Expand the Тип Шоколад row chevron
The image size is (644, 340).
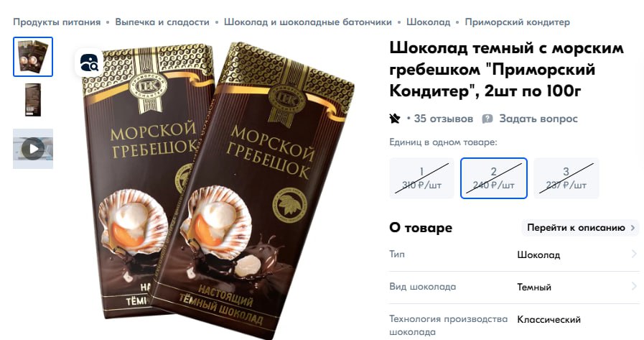634,254
